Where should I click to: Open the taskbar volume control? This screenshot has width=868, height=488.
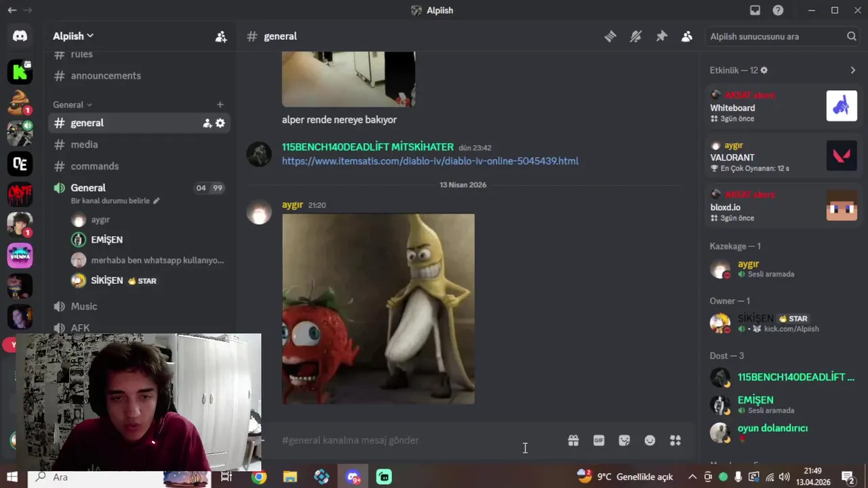[x=785, y=477]
